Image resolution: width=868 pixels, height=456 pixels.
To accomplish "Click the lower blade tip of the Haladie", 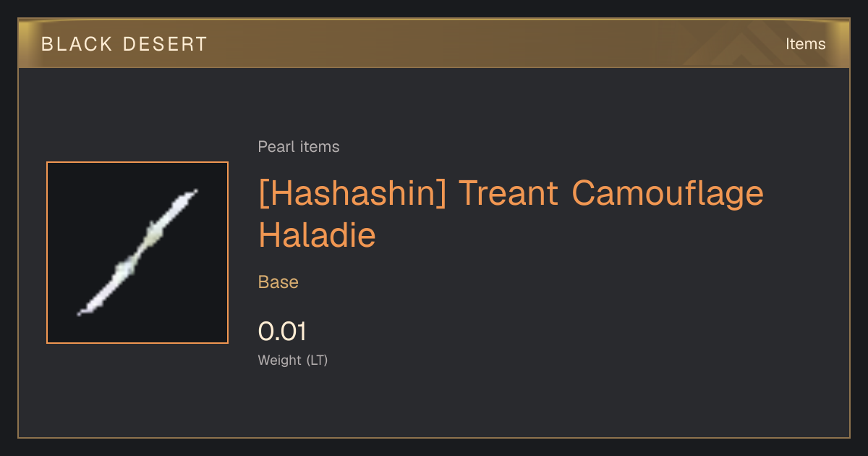I will pyautogui.click(x=84, y=310).
